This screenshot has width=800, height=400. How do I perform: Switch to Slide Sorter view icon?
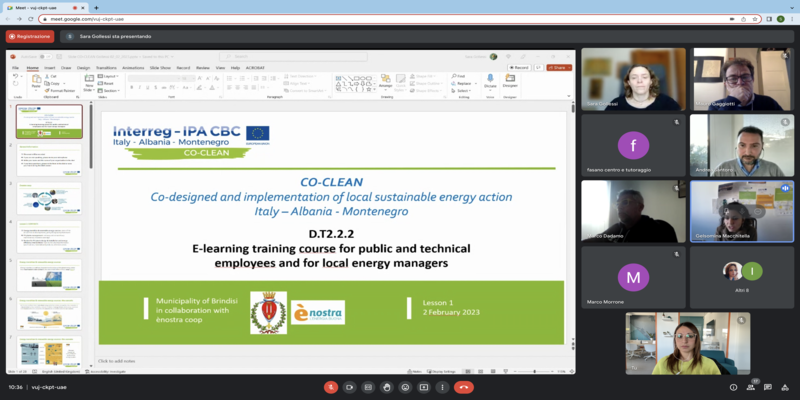[479, 371]
